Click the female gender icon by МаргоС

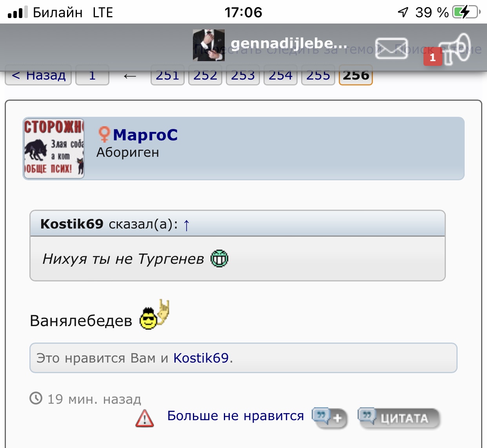coord(104,134)
